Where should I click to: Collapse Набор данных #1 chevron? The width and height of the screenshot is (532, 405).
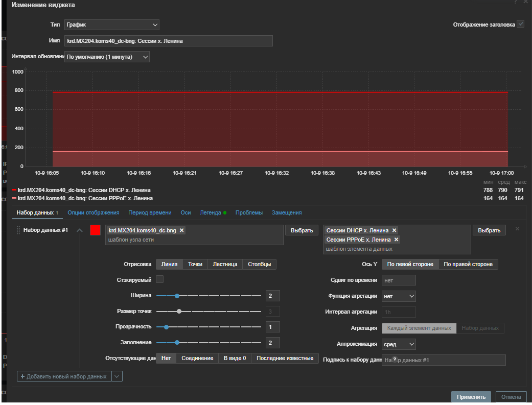[x=79, y=230]
